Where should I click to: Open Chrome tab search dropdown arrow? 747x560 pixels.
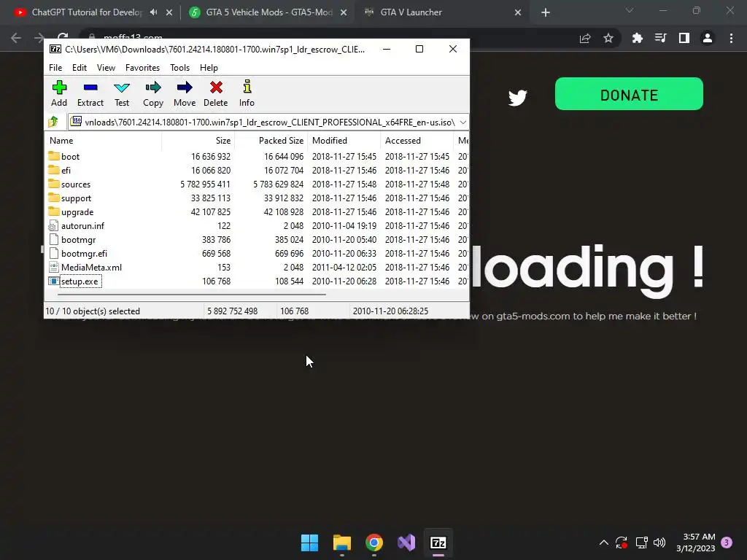pyautogui.click(x=630, y=10)
